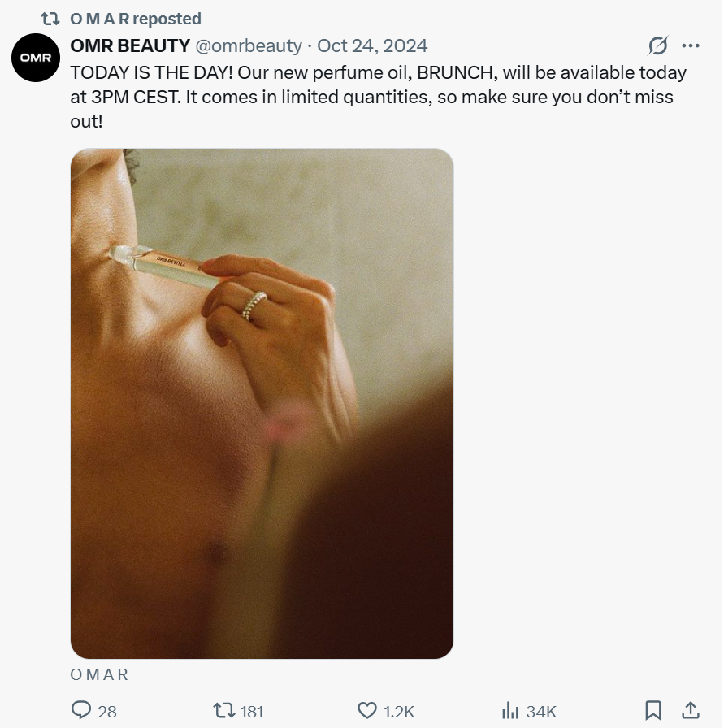Click the reply comment icon
This screenshot has width=724, height=728.
coord(81,711)
